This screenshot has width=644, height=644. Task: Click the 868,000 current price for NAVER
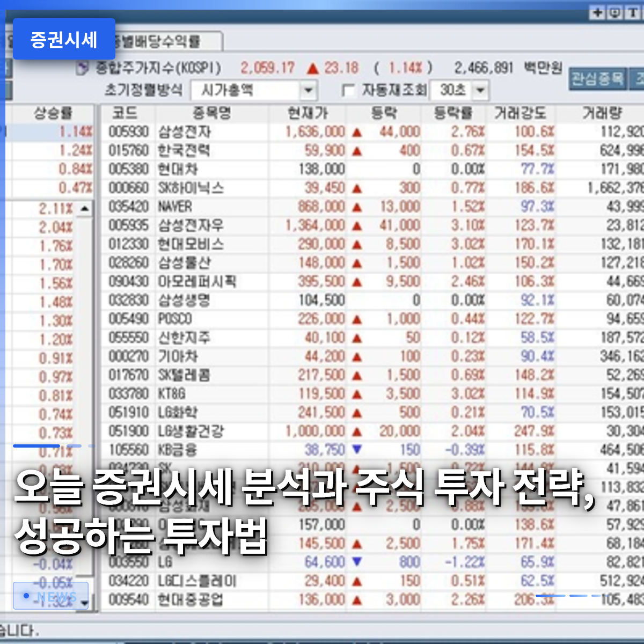[321, 207]
